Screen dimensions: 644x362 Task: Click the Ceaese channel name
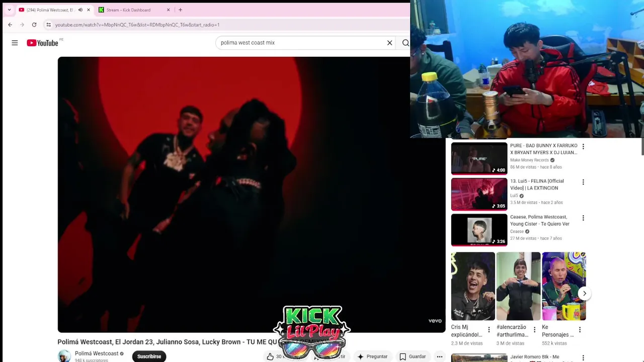517,231
